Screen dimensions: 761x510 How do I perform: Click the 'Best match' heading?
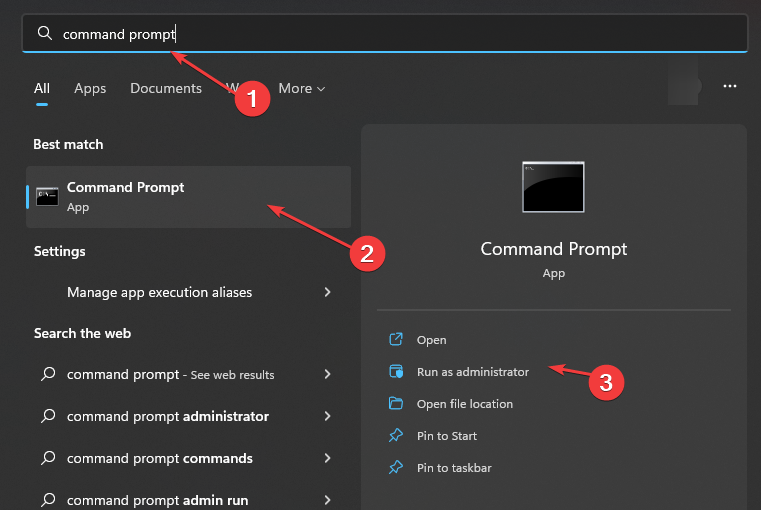(68, 144)
